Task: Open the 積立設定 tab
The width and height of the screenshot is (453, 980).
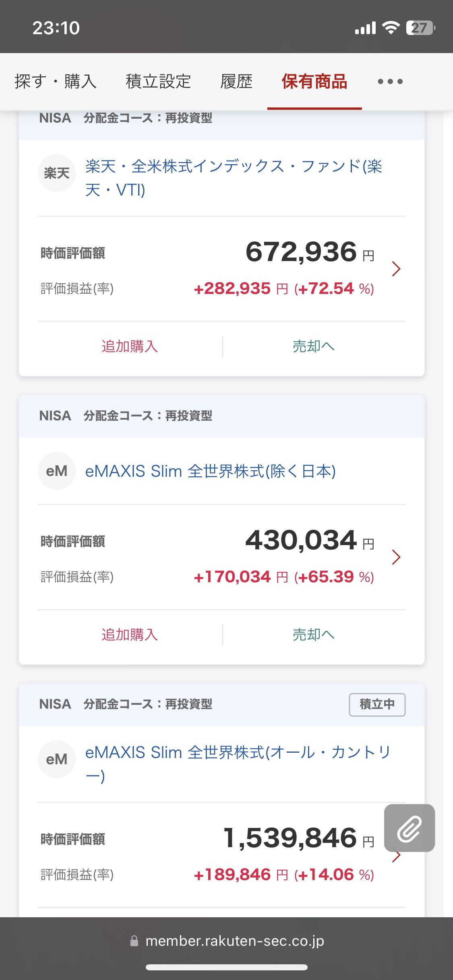Action: coord(158,82)
